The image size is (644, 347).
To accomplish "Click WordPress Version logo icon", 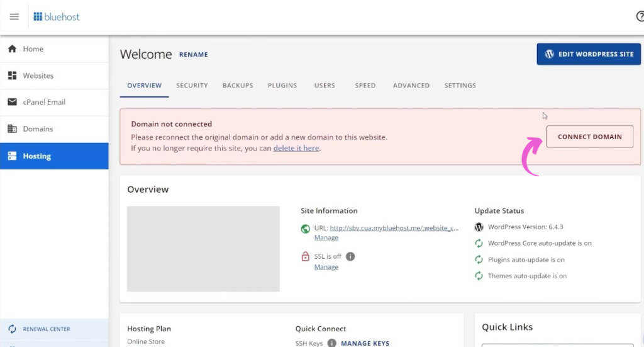I will (x=479, y=227).
